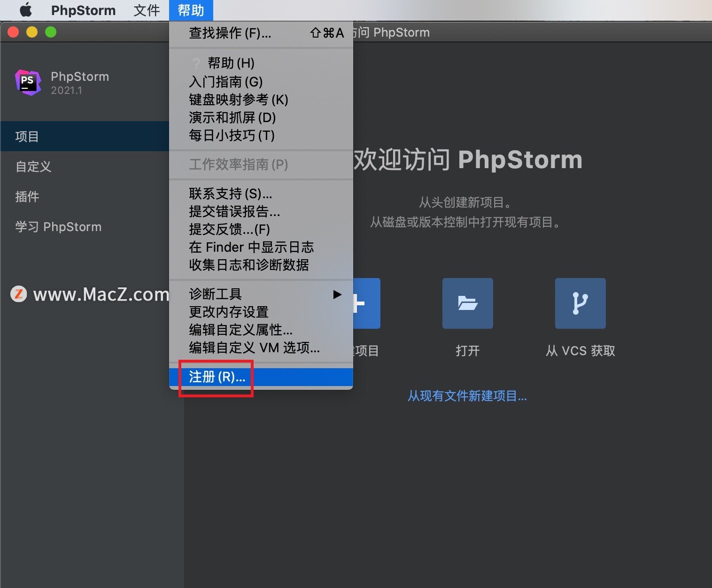The image size is (712, 588).
Task: Click the red close window button
Action: click(x=13, y=32)
